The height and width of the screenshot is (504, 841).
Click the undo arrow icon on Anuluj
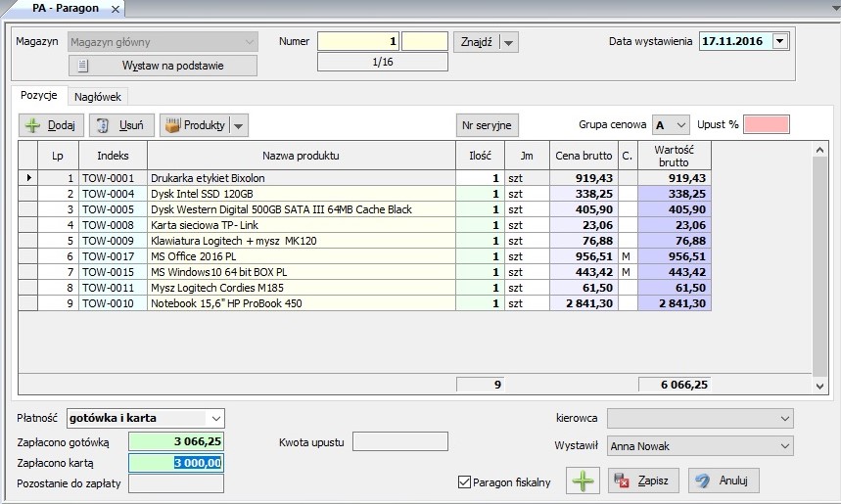click(x=702, y=481)
